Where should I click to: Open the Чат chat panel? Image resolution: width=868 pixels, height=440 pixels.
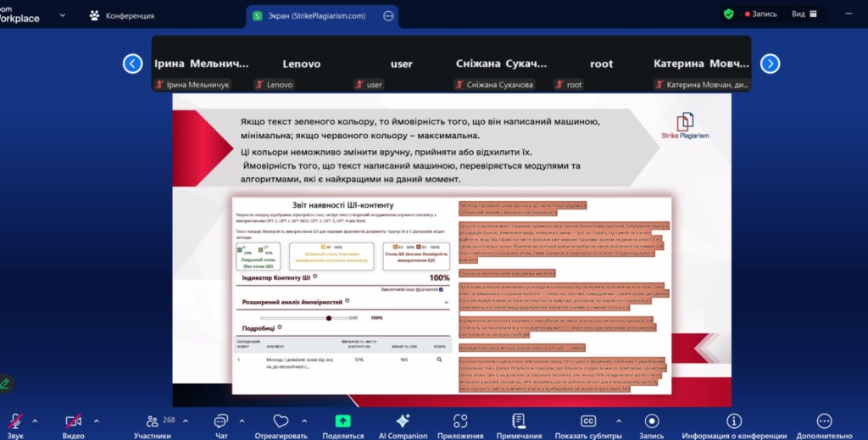click(x=220, y=421)
